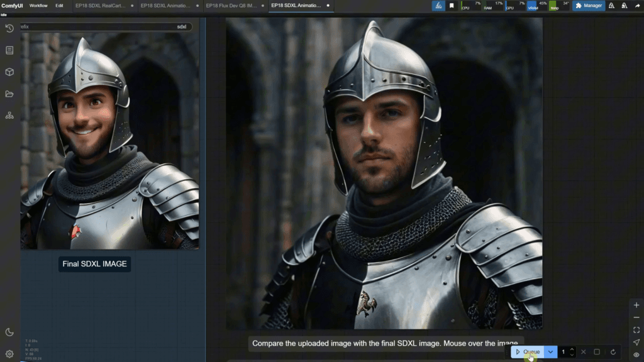Image resolution: width=644 pixels, height=362 pixels.
Task: Click the filename prefix input field showing sdxl
Action: (106, 27)
